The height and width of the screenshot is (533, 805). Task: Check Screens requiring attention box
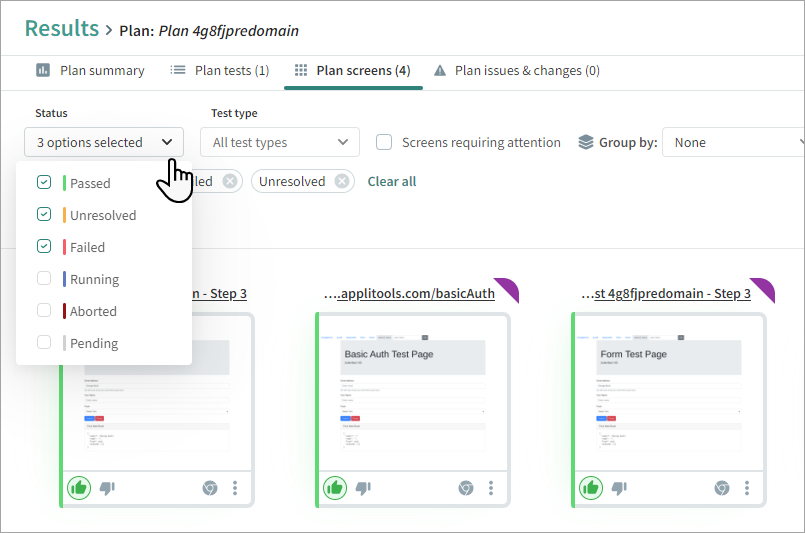click(x=384, y=142)
